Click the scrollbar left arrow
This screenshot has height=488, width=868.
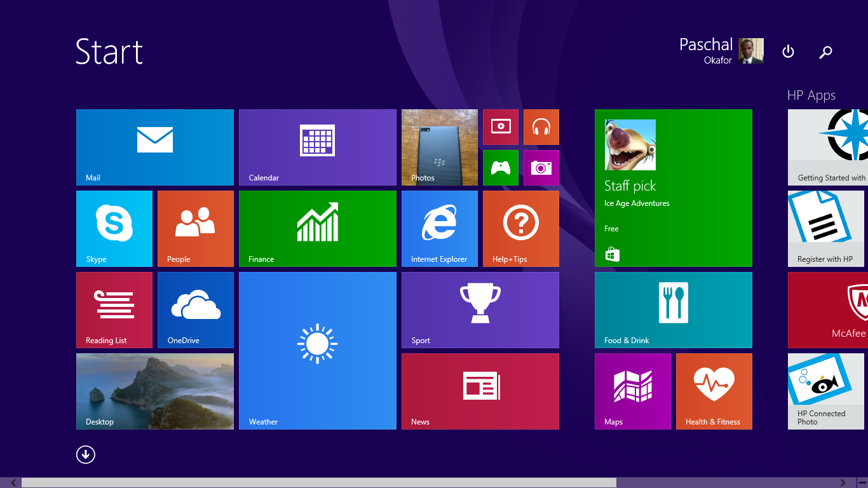13,483
